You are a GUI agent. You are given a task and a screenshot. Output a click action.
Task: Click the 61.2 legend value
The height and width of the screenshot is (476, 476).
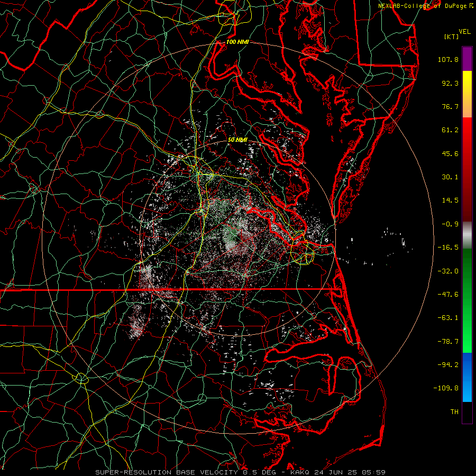tap(450, 130)
